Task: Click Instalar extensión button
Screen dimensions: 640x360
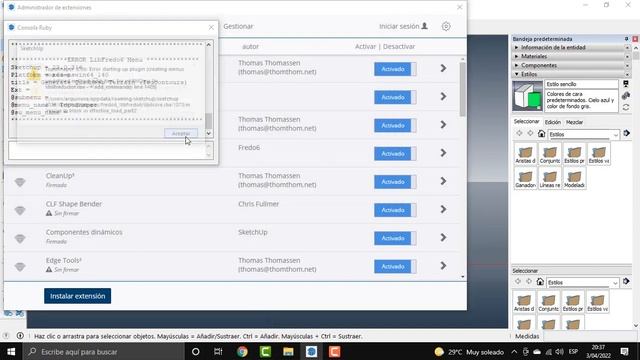Action: click(78, 296)
